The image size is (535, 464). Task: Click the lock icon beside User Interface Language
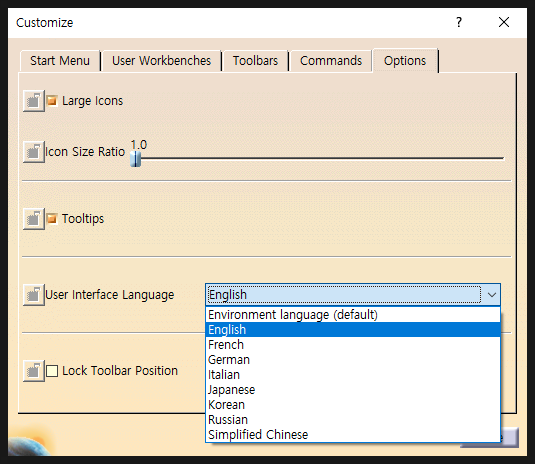(34, 294)
